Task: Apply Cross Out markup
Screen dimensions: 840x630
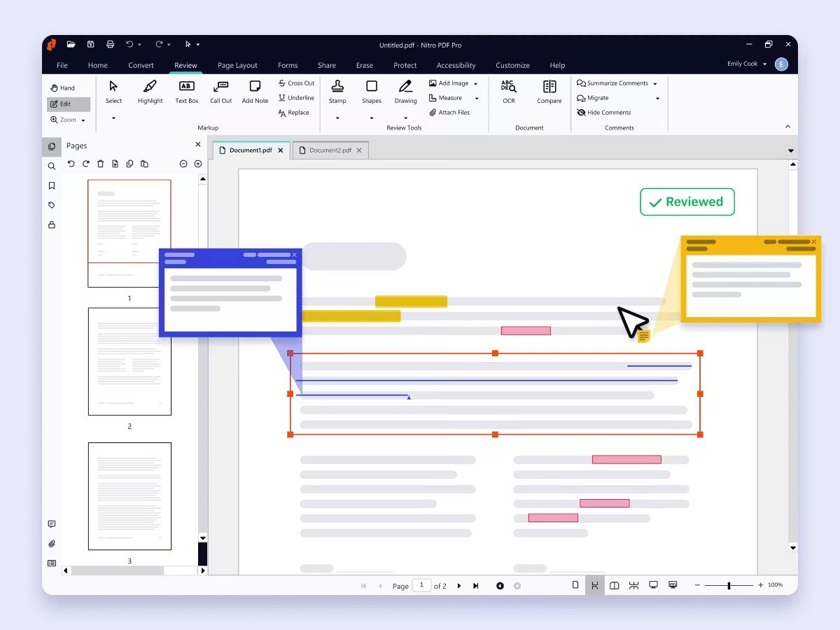Action: tap(296, 83)
